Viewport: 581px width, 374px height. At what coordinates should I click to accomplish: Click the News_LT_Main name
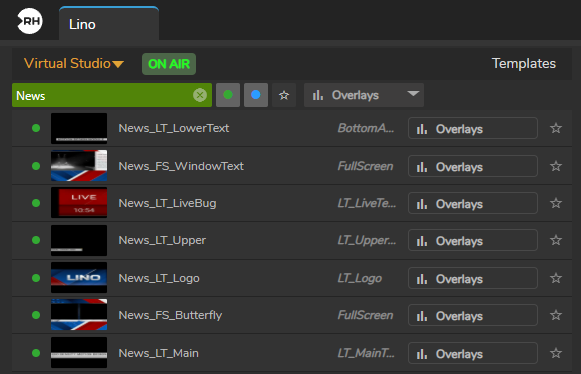(159, 353)
